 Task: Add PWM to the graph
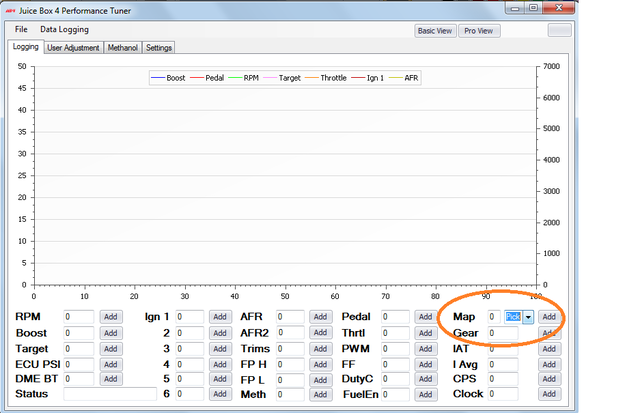click(x=425, y=349)
